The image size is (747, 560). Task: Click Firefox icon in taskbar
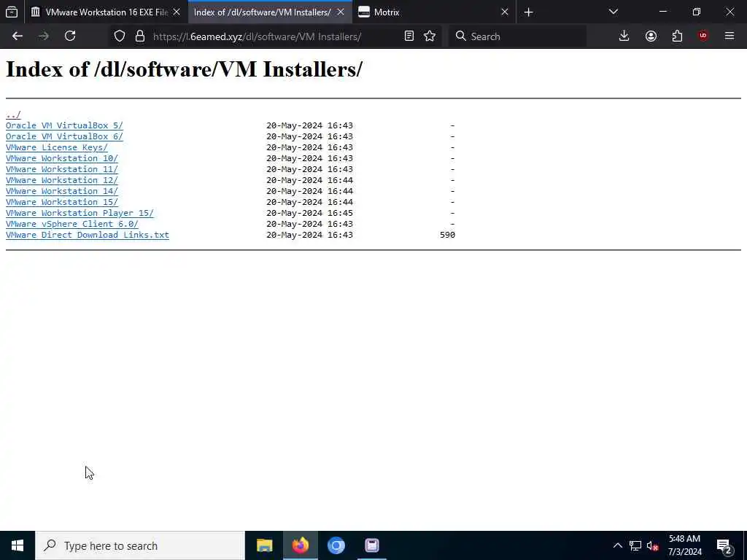[300, 545]
